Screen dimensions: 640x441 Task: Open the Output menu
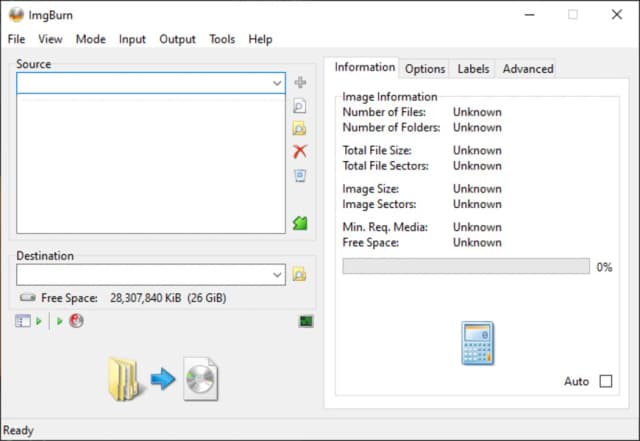click(177, 39)
